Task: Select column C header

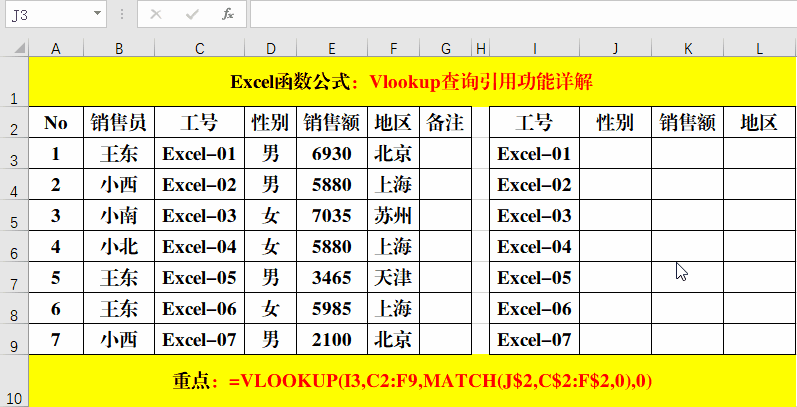Action: coord(199,49)
